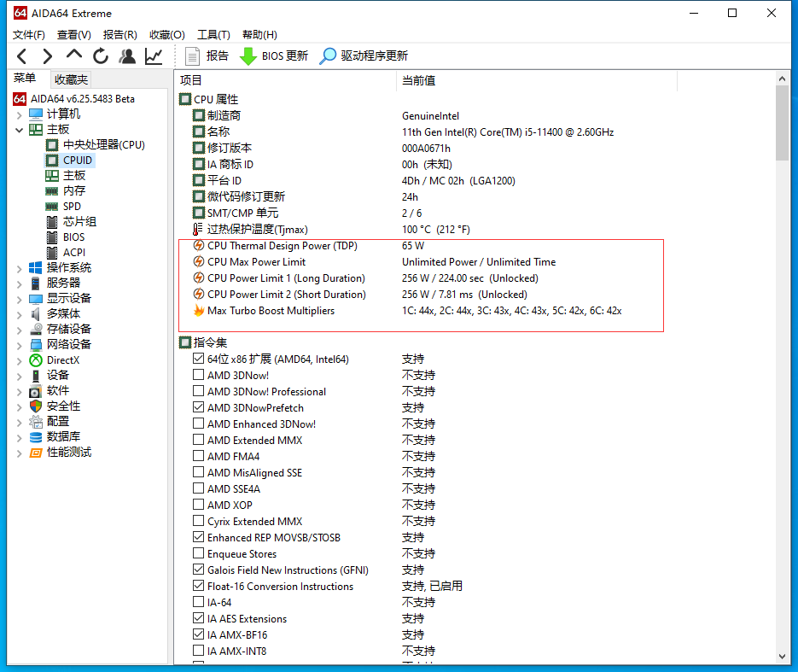
Task: Select the 操作系统 Windows logo icon
Action: pos(36,267)
